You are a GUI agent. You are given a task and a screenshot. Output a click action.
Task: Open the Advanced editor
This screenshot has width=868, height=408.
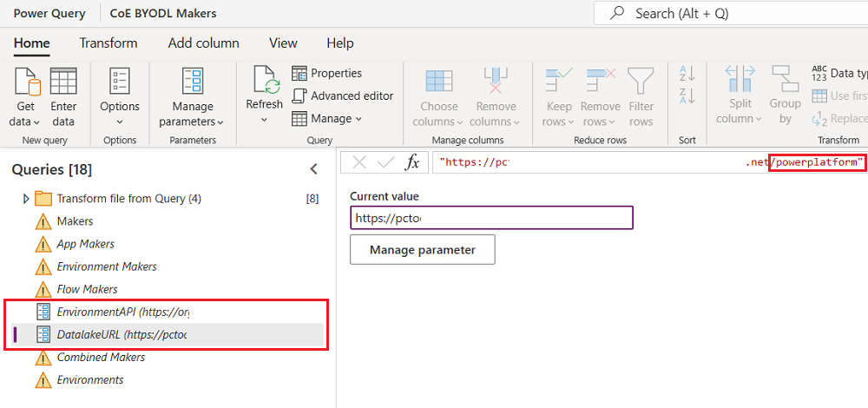coord(343,95)
